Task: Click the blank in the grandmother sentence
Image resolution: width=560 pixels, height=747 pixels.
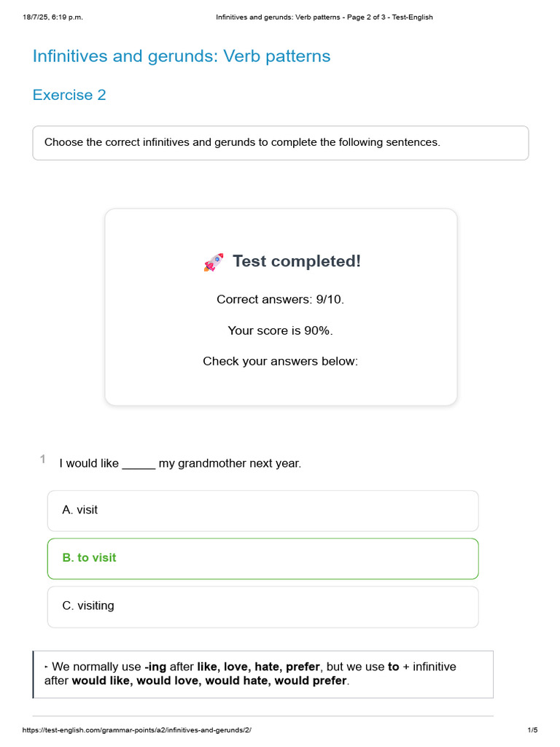Action: click(x=139, y=464)
